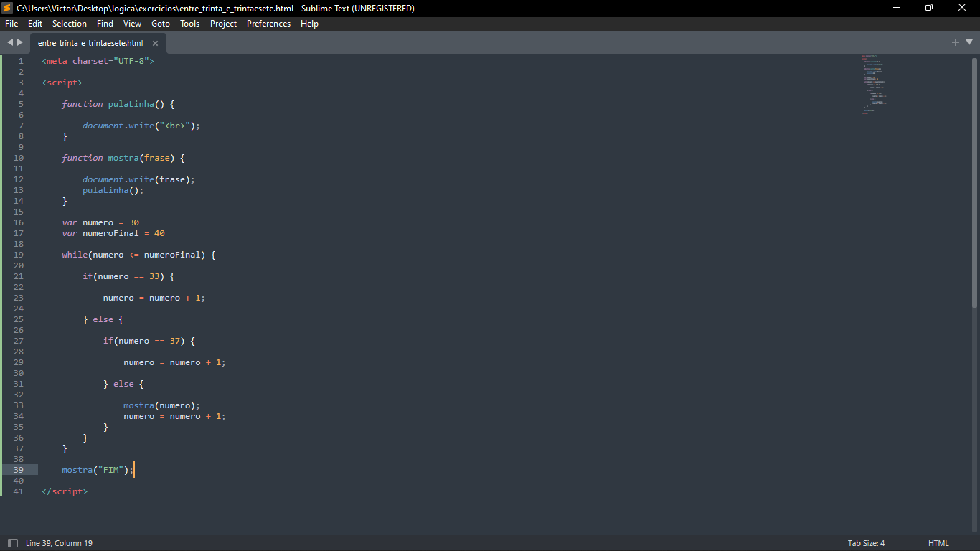Toggle the side bar icon in status bar
The height and width of the screenshot is (551, 980).
pyautogui.click(x=12, y=543)
